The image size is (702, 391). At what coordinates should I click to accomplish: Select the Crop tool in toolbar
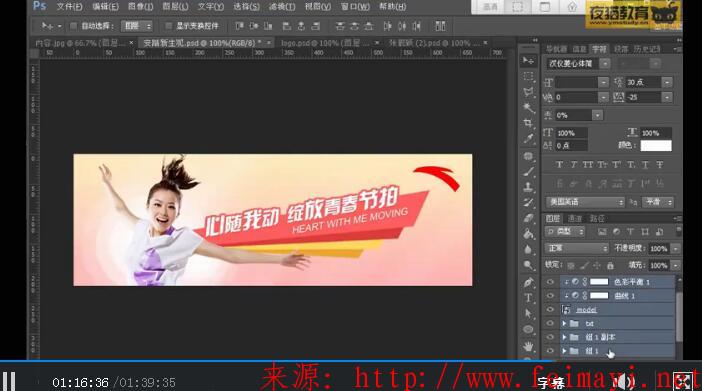pyautogui.click(x=528, y=123)
